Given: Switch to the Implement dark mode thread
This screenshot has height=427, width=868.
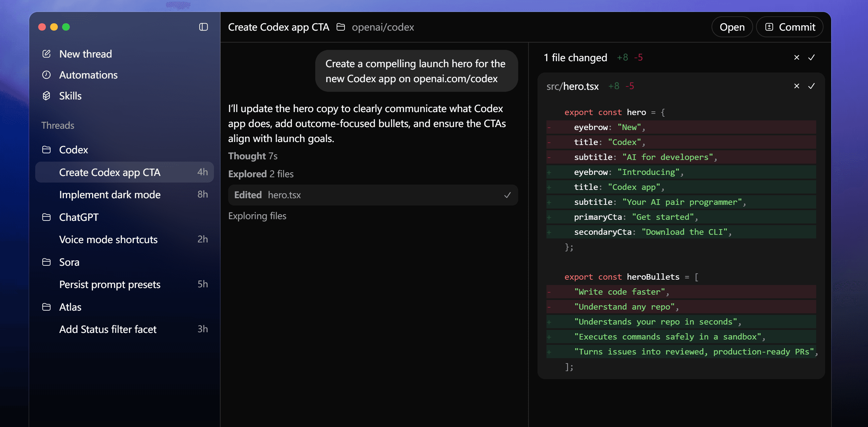Looking at the screenshot, I should (x=110, y=195).
